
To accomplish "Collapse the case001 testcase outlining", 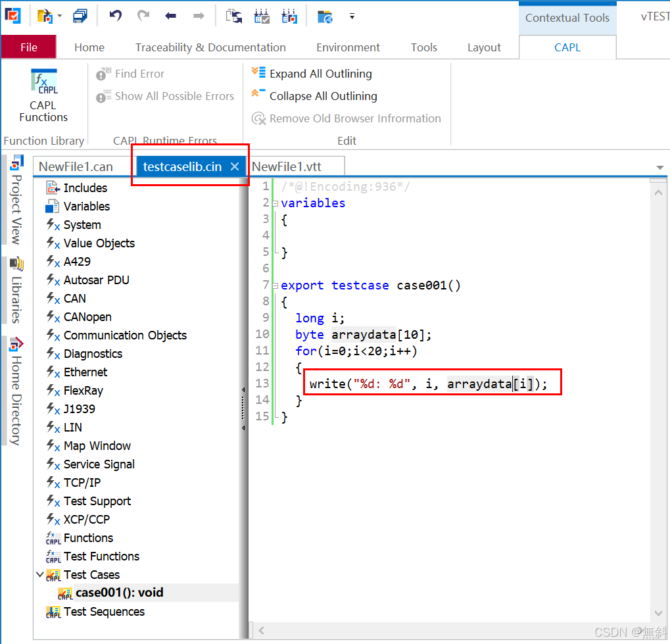I will tap(275, 285).
